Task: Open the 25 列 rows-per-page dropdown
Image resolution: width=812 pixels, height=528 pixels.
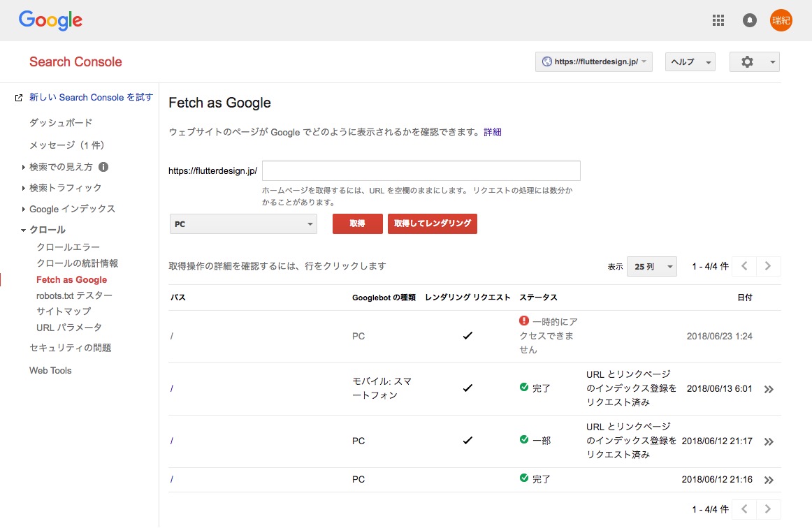Action: [651, 267]
